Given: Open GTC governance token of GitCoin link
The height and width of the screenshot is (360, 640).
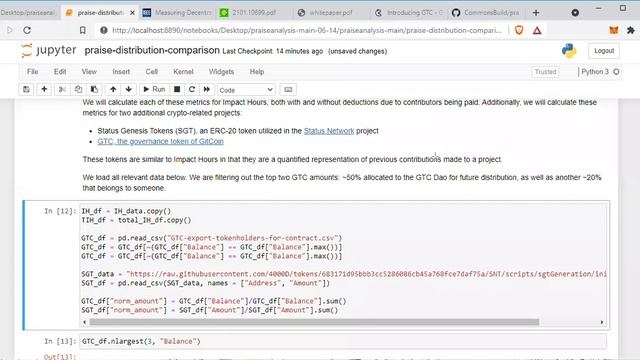Looking at the screenshot, I should 160,141.
